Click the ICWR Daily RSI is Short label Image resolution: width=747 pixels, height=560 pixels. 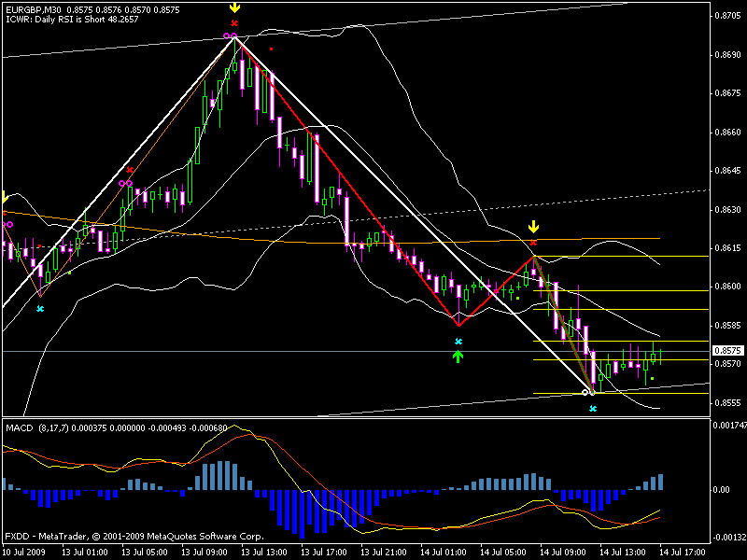pyautogui.click(x=72, y=20)
